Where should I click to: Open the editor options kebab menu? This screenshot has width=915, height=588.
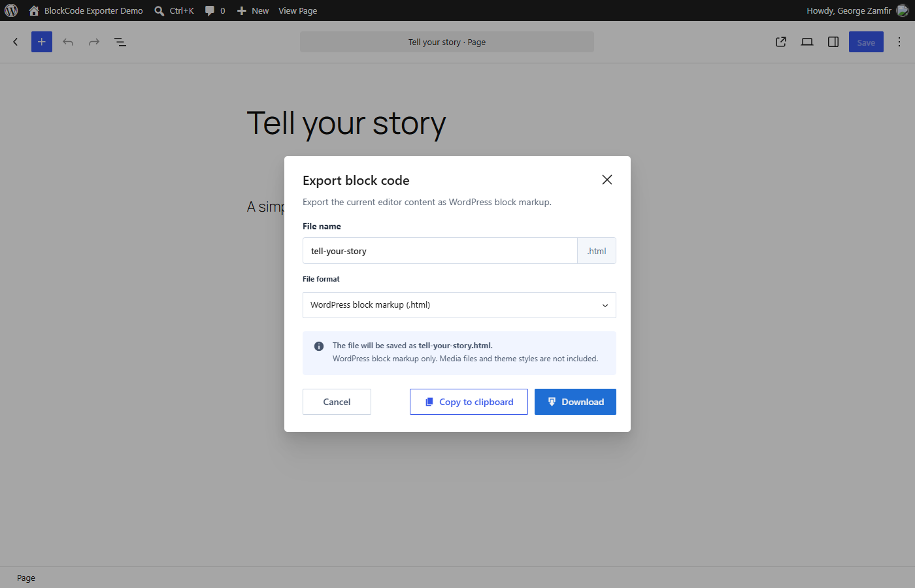coord(899,42)
